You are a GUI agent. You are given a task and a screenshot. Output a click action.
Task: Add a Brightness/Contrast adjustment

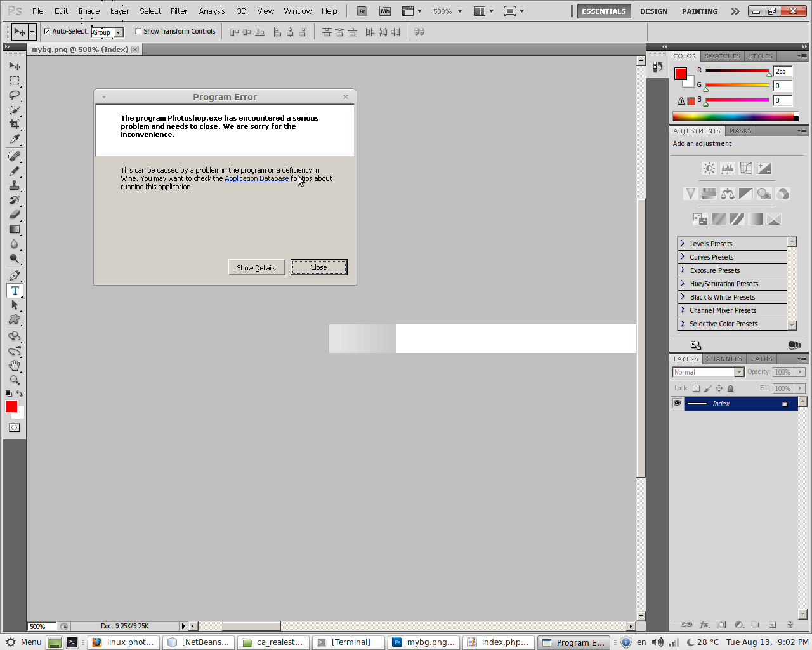click(x=709, y=168)
